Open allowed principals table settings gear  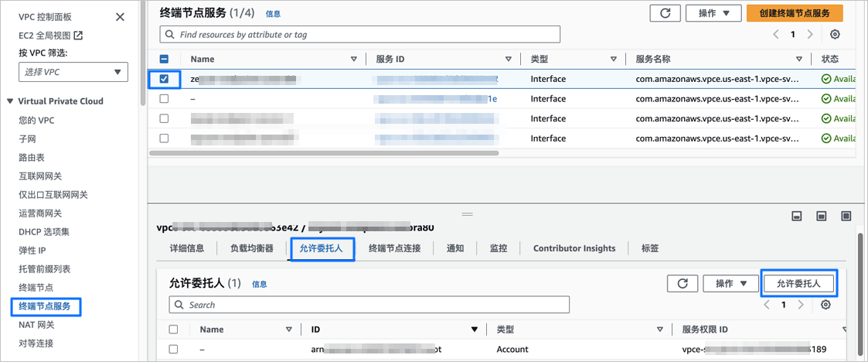coord(825,305)
